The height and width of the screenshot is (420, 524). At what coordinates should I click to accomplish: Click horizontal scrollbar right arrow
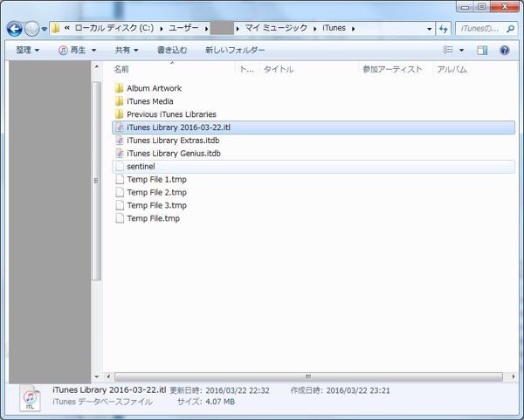tap(513, 377)
